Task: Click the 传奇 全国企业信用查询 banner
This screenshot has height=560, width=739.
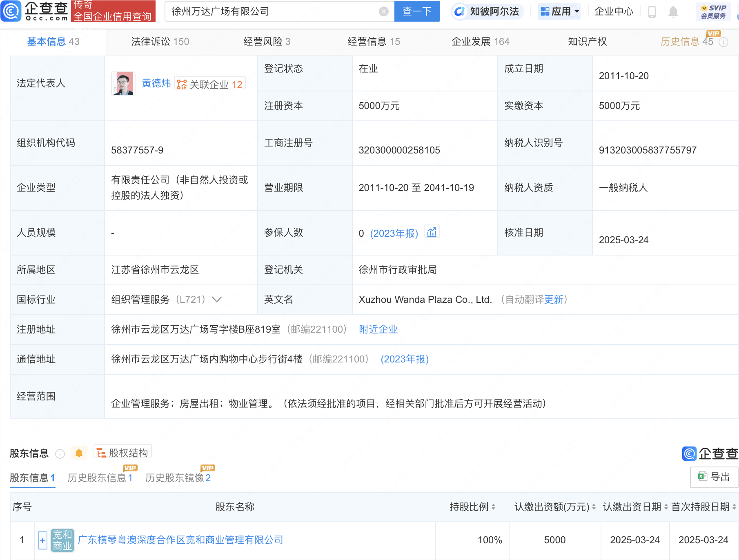Action: pos(113,11)
